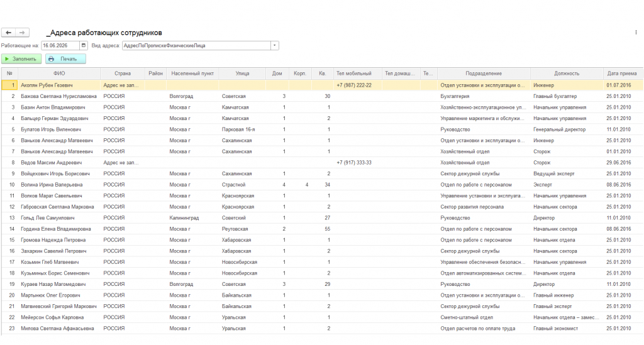Select Захаркин Савелий Петрович
Viewport: 644px width, 345px height.
323,251
